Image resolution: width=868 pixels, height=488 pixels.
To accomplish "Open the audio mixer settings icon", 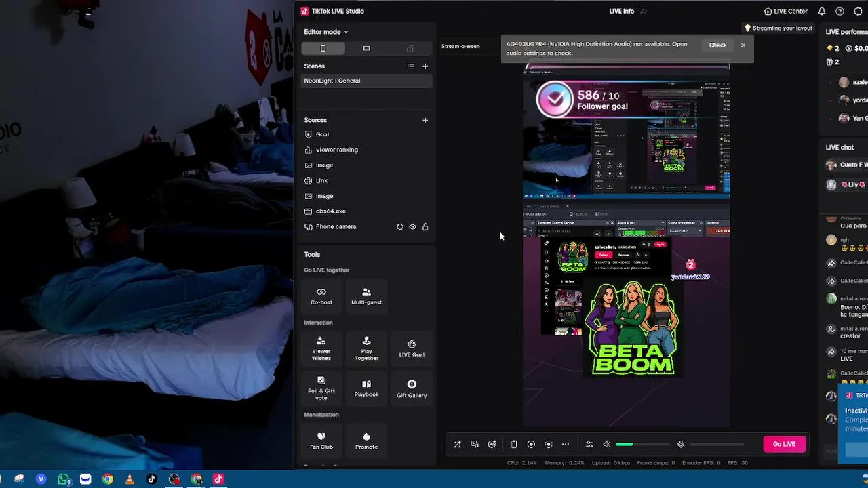I will coord(589,445).
